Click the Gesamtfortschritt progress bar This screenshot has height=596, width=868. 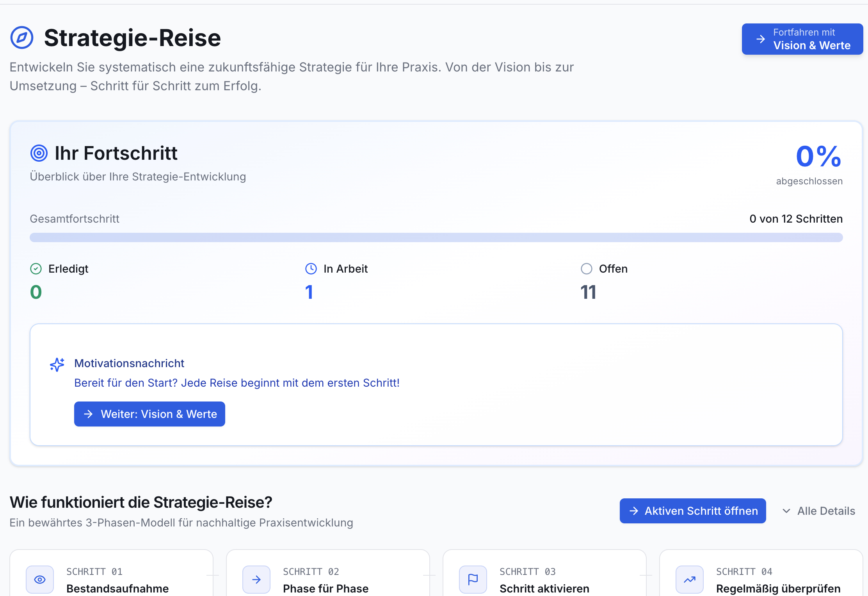[436, 237]
